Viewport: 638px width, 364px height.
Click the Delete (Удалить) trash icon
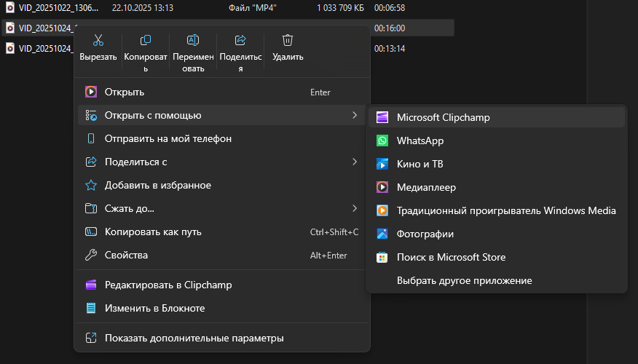288,40
